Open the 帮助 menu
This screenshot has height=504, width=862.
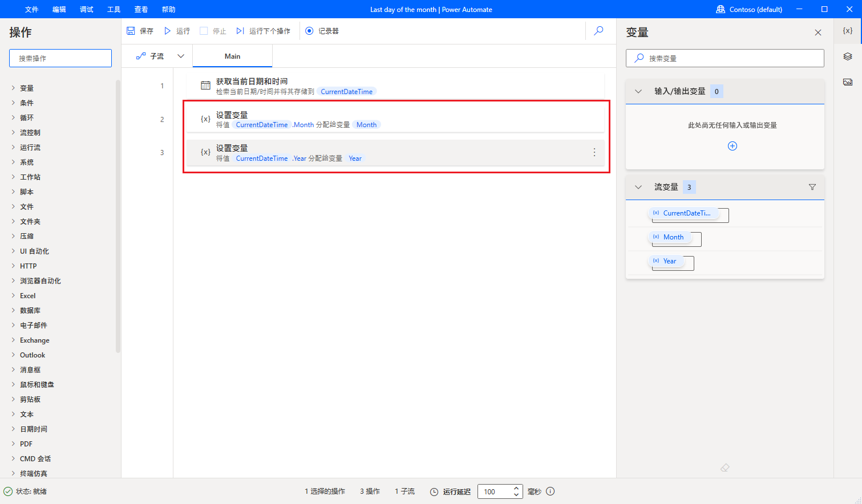tap(169, 9)
